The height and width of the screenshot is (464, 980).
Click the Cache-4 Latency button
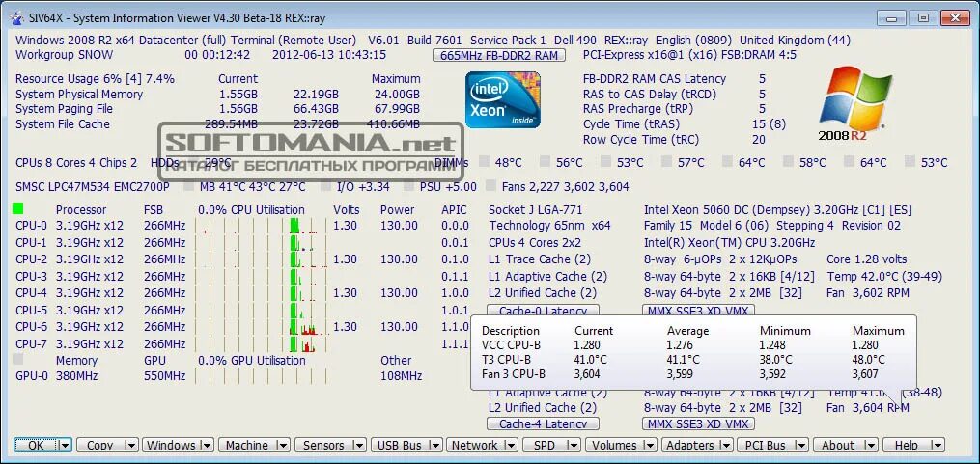coord(543,424)
